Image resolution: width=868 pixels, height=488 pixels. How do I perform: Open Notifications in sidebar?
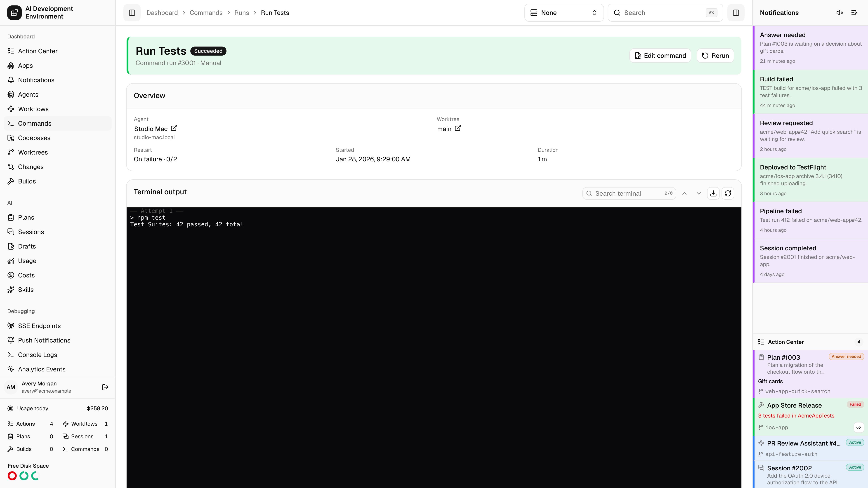(x=58, y=80)
